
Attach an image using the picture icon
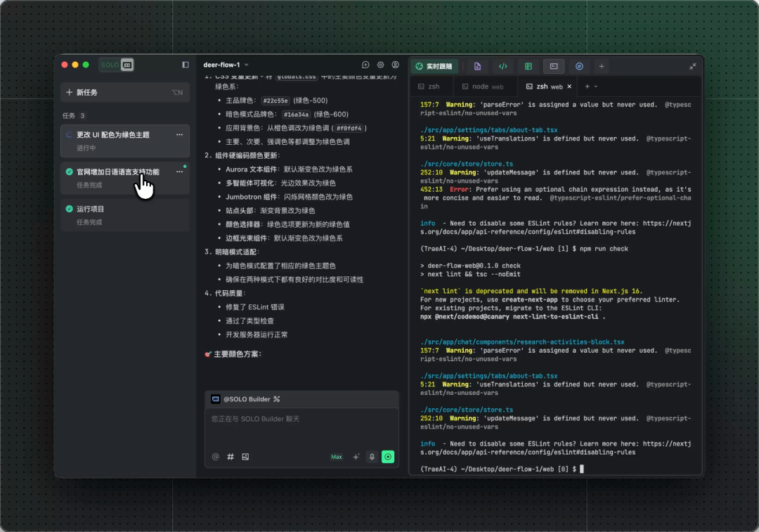point(245,457)
